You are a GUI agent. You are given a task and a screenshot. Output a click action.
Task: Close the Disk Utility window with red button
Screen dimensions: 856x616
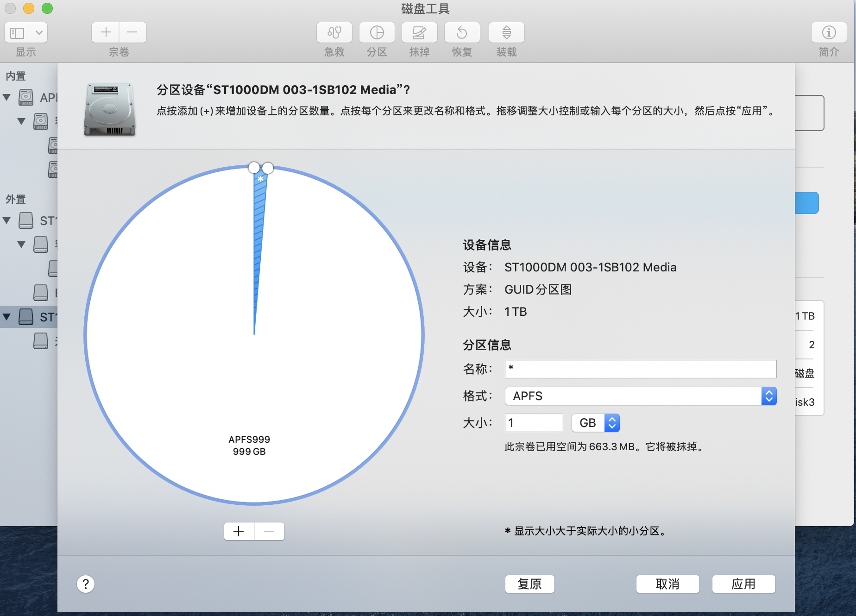point(10,8)
